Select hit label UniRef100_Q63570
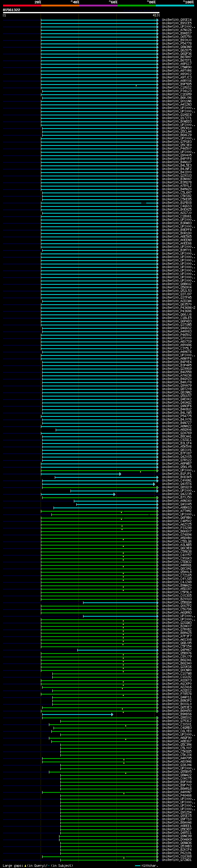This screenshot has width=197, height=868. pos(177,304)
